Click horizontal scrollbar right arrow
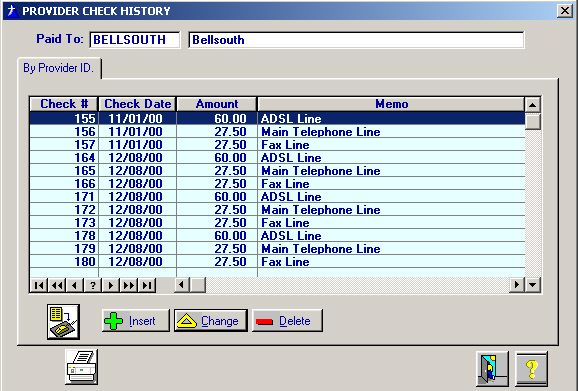This screenshot has width=578, height=391. click(517, 284)
